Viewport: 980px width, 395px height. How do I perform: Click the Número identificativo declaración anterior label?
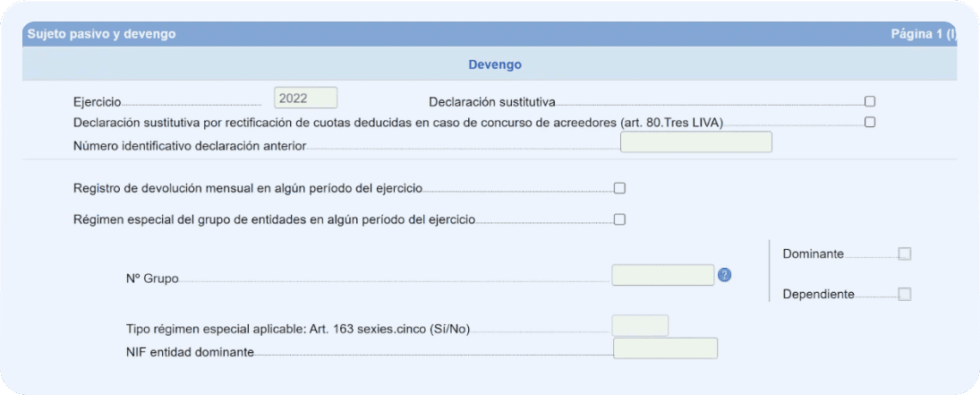pyautogui.click(x=190, y=146)
